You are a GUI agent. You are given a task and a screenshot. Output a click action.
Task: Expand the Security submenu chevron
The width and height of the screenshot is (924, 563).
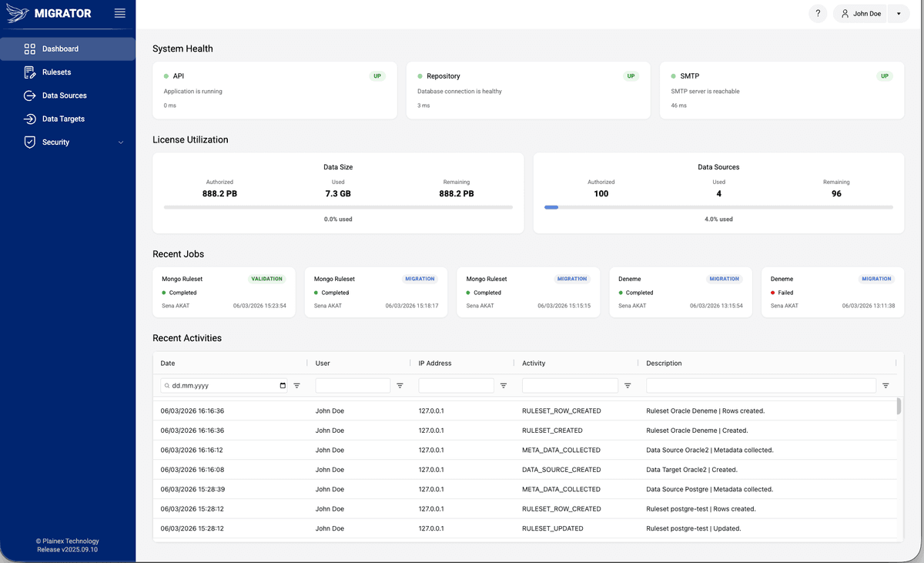(121, 142)
